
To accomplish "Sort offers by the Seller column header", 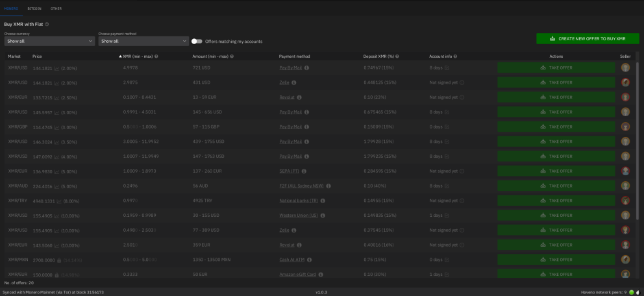I will pyautogui.click(x=625, y=56).
